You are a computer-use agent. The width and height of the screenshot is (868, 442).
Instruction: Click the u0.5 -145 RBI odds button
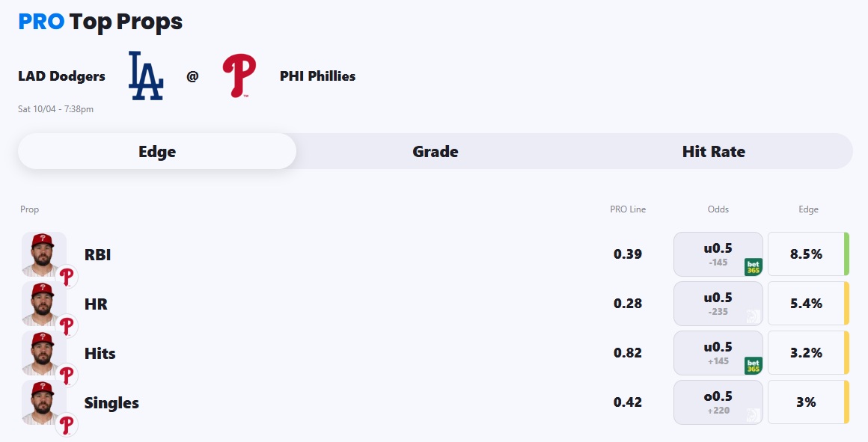coord(717,254)
